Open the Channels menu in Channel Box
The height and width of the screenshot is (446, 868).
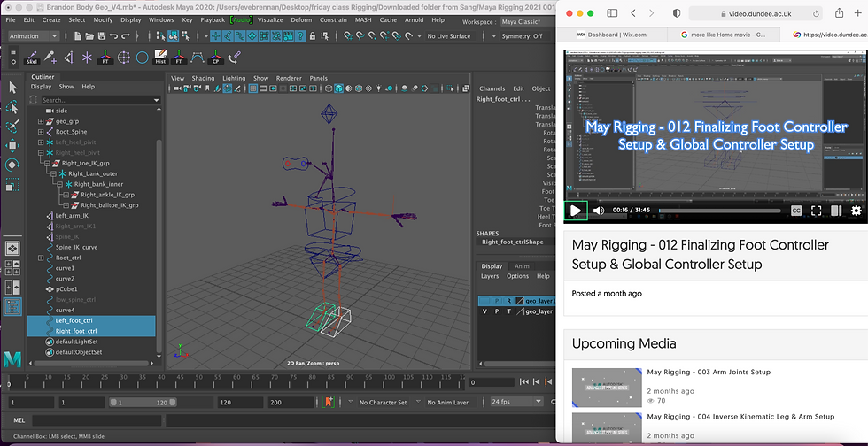click(492, 88)
